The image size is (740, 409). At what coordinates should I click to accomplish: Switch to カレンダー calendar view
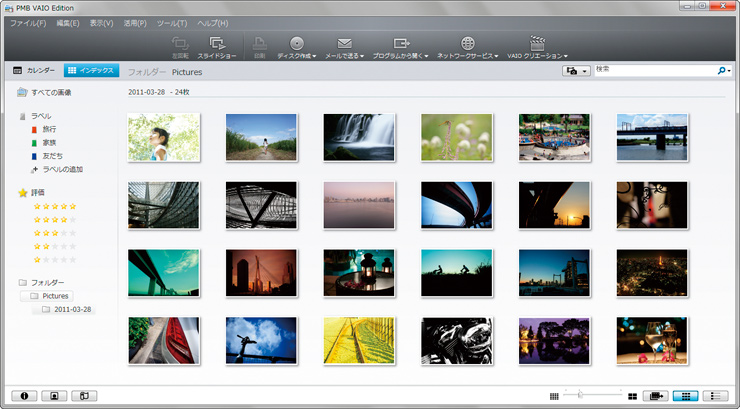34,71
